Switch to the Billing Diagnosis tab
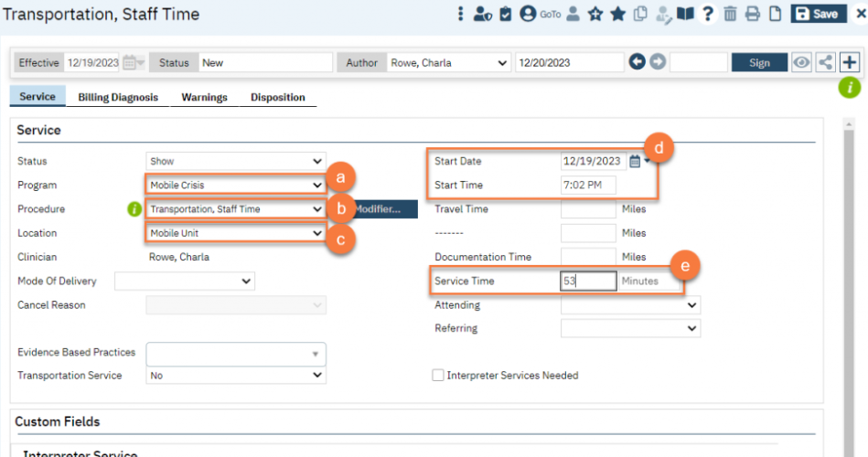The width and height of the screenshot is (868, 457). 118,97
